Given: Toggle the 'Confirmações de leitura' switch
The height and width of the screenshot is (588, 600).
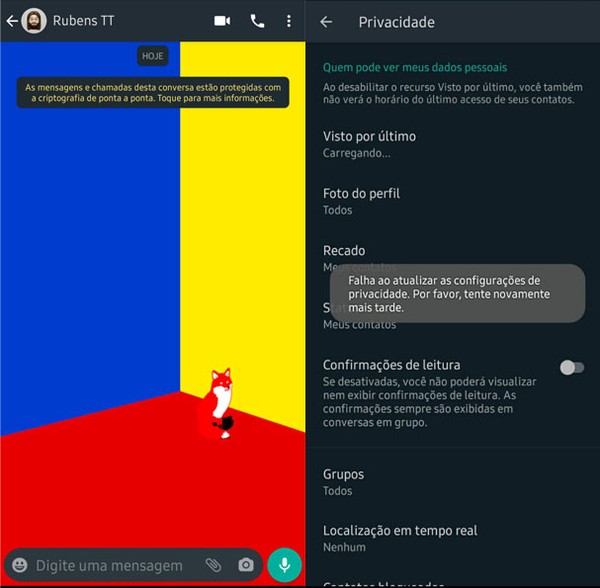Looking at the screenshot, I should click(x=572, y=368).
